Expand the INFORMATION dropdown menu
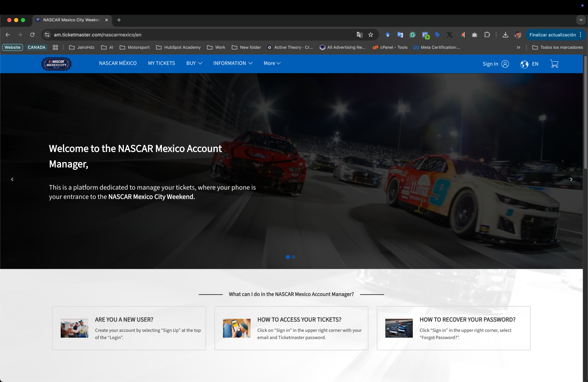The height and width of the screenshot is (382, 588). click(233, 63)
